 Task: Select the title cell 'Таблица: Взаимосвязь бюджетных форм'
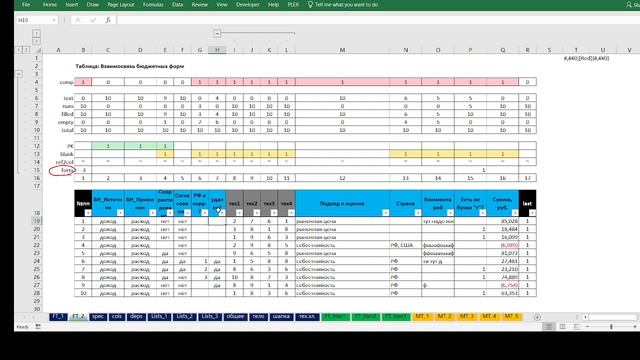coord(130,66)
